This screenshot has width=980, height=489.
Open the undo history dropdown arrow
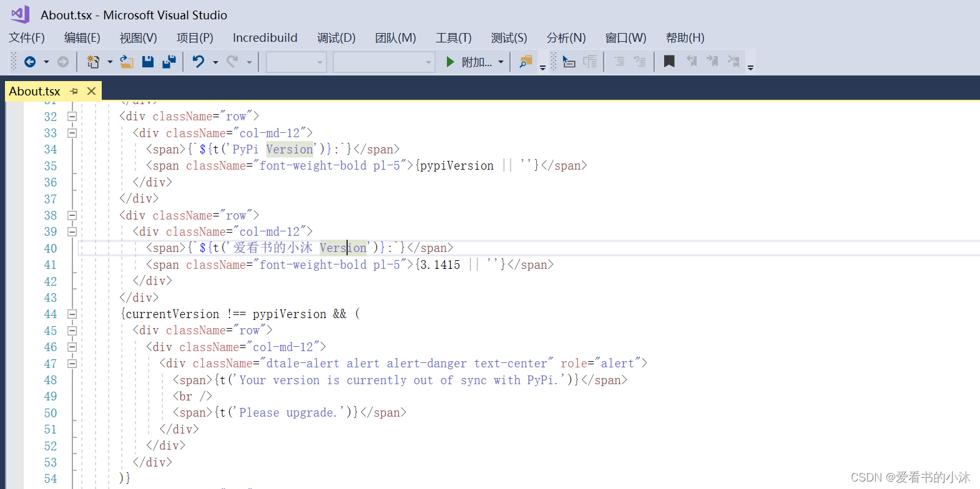(x=215, y=62)
